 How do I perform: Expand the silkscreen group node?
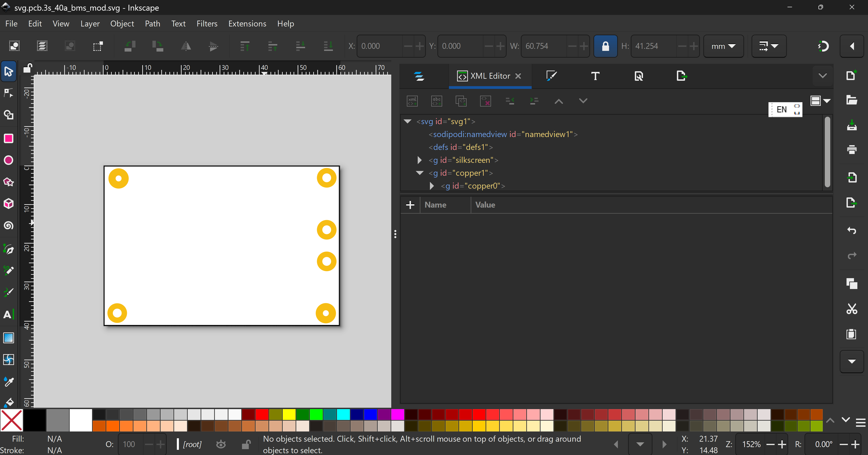420,160
